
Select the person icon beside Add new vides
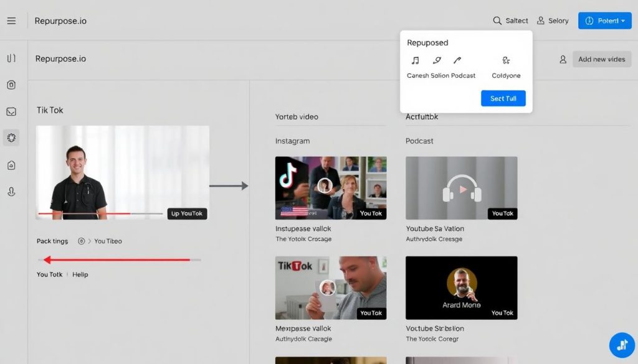(563, 59)
